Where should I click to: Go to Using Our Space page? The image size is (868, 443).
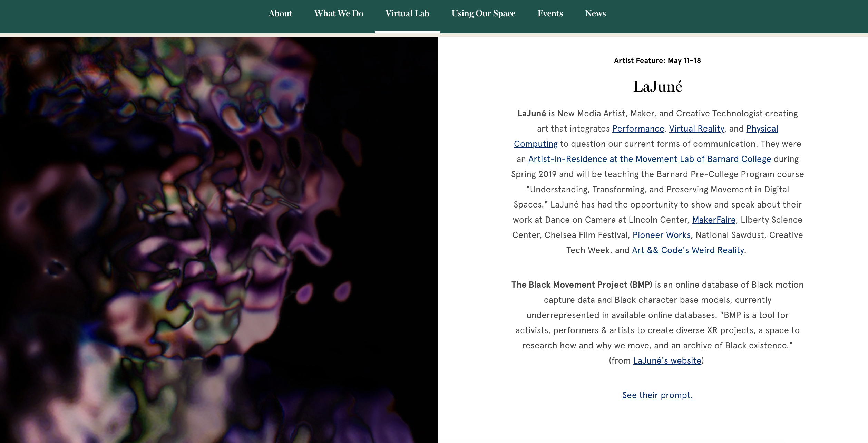pos(483,13)
